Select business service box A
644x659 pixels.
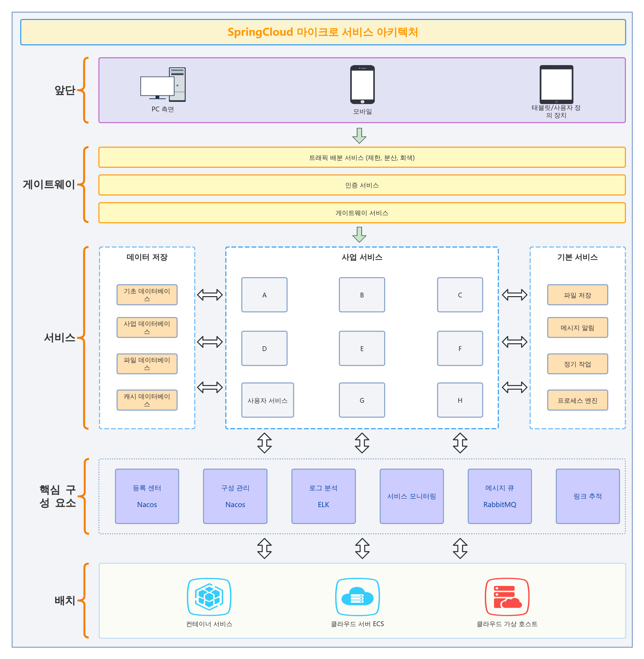[264, 295]
